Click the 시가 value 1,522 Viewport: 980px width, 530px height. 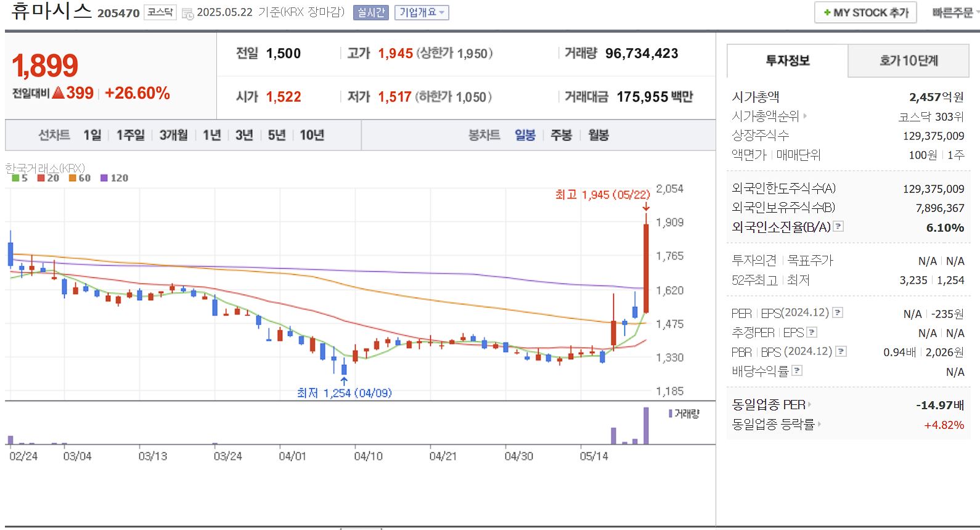[284, 97]
